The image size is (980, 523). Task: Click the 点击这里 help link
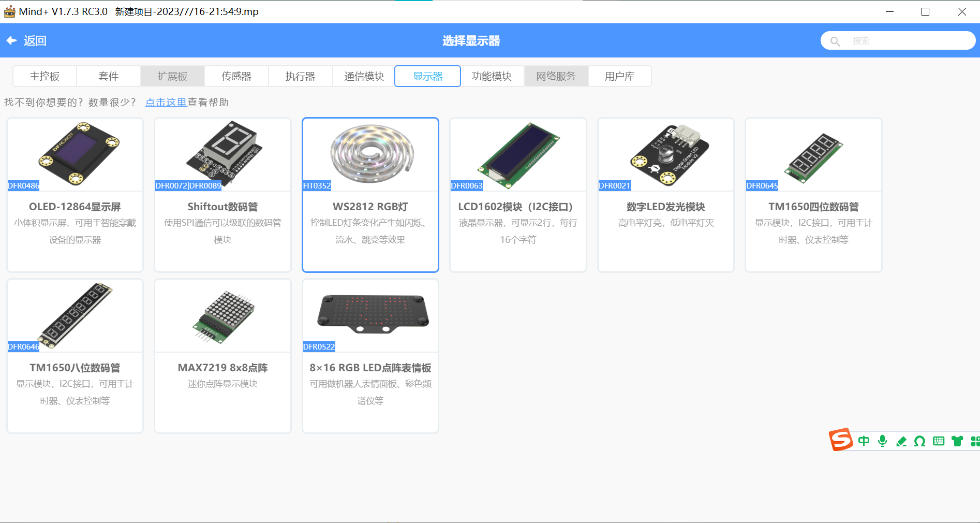point(166,103)
